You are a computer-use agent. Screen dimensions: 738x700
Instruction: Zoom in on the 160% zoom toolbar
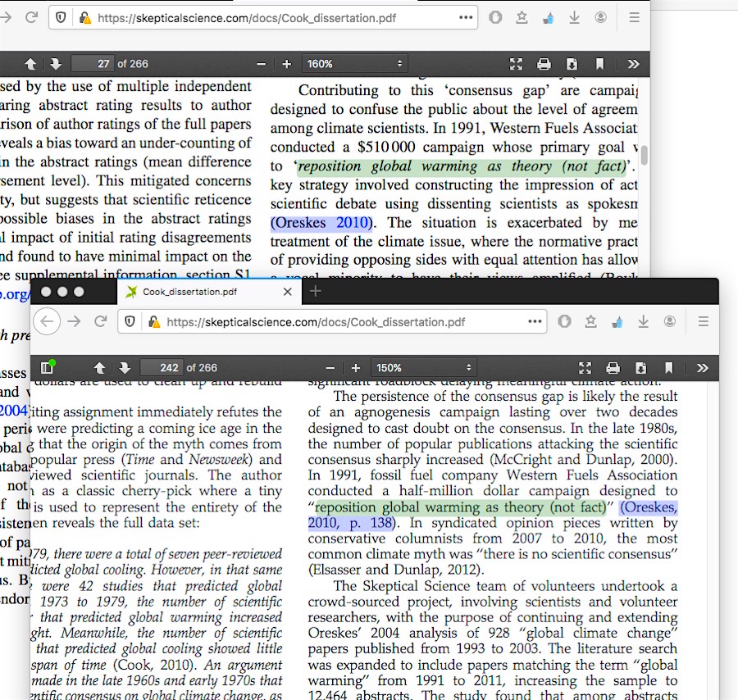tap(286, 64)
